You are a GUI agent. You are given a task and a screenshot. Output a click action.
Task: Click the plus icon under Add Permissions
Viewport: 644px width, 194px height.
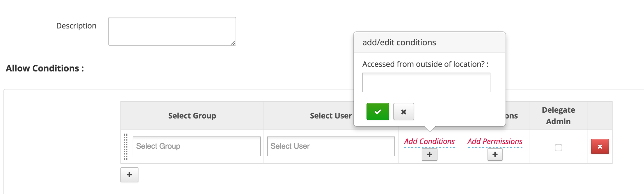point(494,155)
